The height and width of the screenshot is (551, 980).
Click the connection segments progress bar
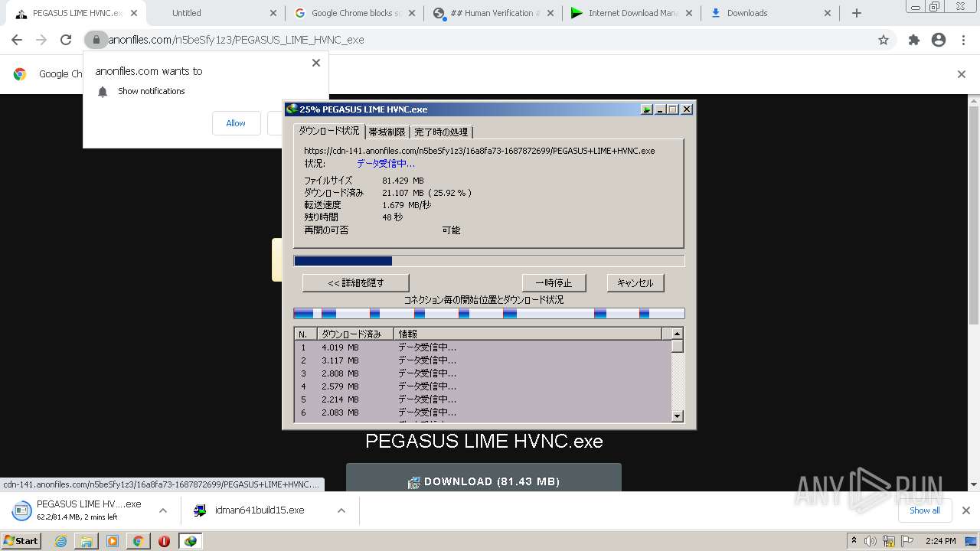(489, 314)
